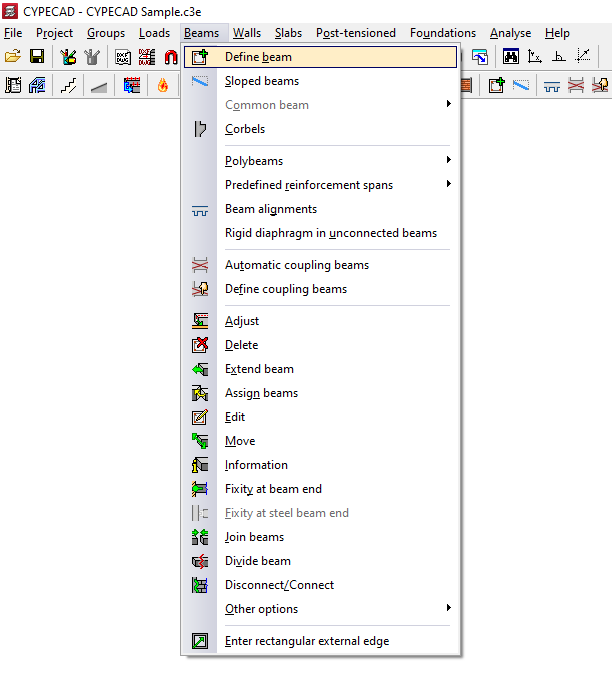Toggle the red magnet snap icon
The width and height of the screenshot is (612, 699).
tap(171, 57)
